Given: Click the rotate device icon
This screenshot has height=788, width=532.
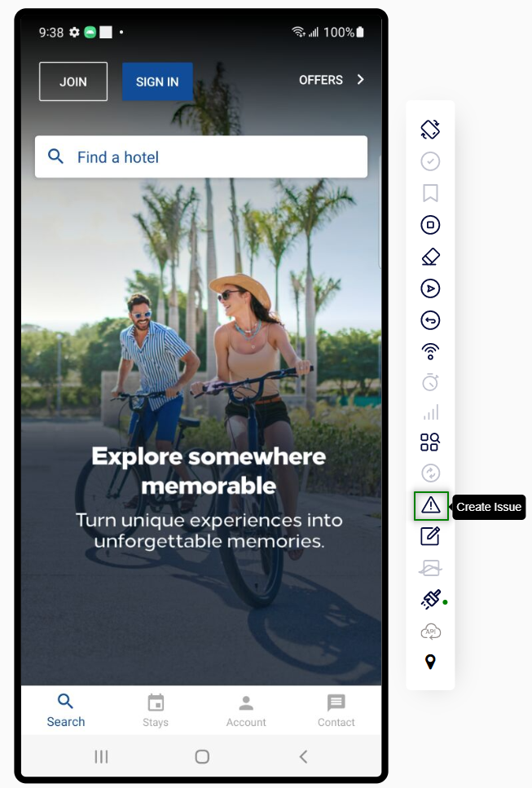Looking at the screenshot, I should (x=430, y=129).
